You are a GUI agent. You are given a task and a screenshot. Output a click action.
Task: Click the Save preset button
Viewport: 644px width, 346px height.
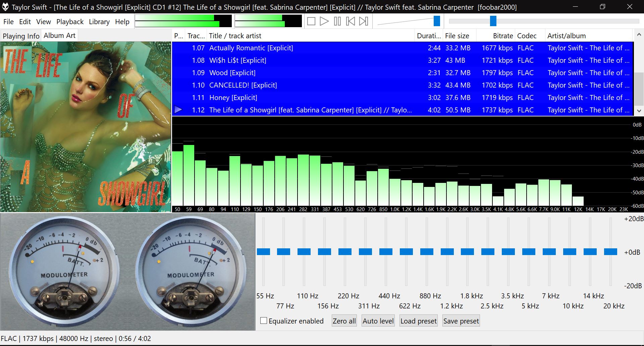coord(461,321)
